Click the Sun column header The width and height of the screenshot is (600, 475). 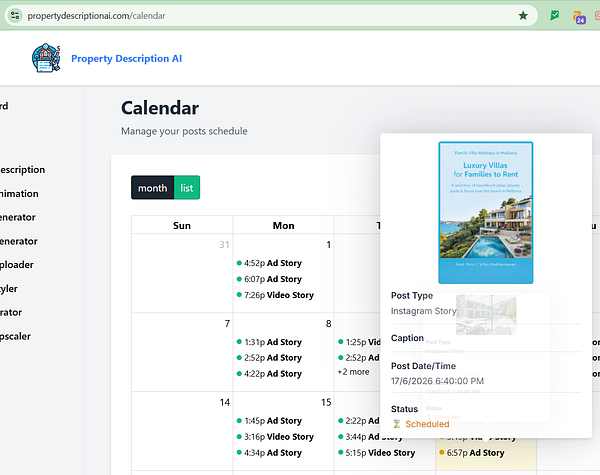click(182, 225)
